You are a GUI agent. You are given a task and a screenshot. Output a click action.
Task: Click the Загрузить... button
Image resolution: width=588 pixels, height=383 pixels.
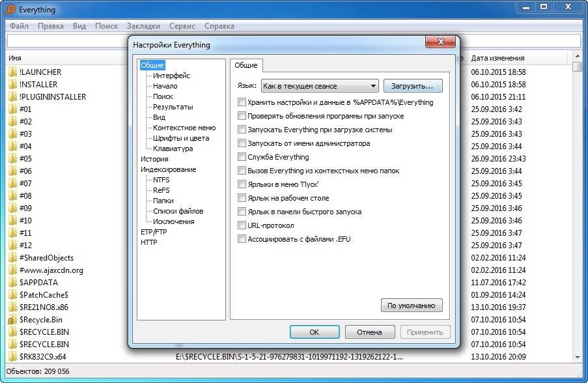coord(412,86)
